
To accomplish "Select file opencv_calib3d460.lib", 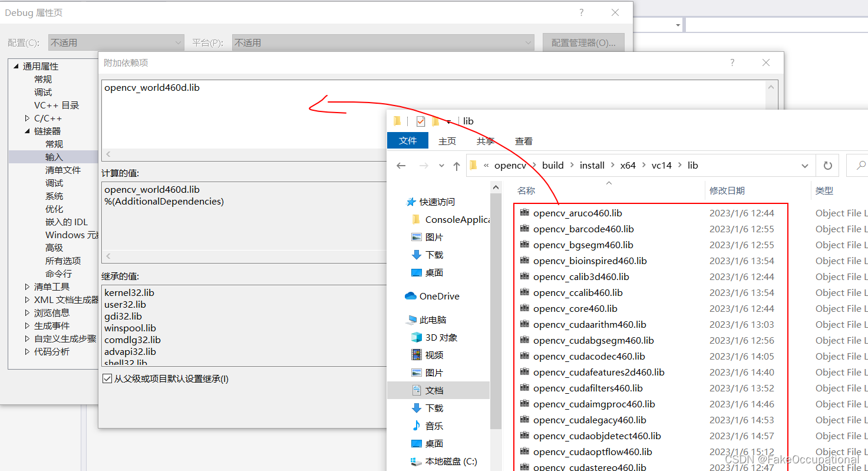I will (581, 276).
